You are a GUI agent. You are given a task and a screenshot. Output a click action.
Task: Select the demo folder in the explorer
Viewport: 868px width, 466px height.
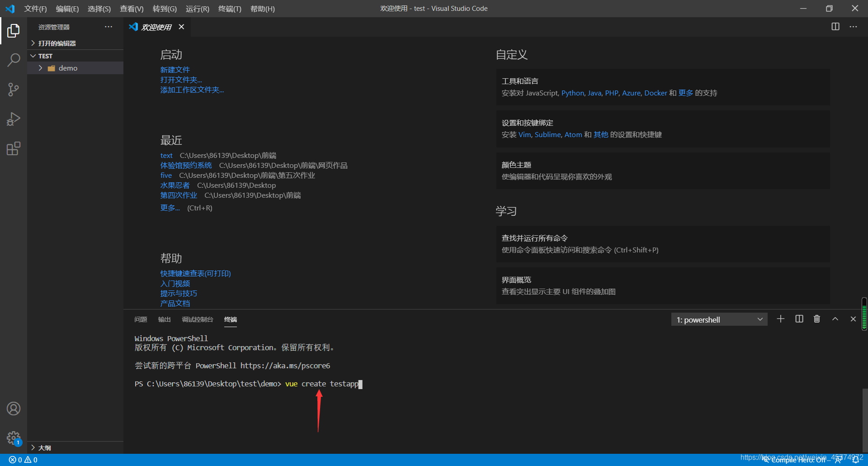point(75,68)
